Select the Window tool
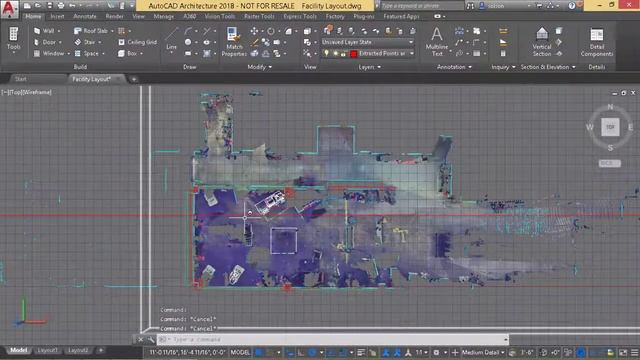640x360 pixels. pyautogui.click(x=49, y=53)
